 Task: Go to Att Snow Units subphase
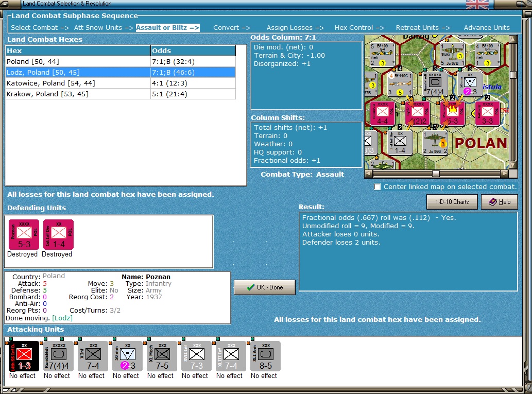click(x=104, y=28)
